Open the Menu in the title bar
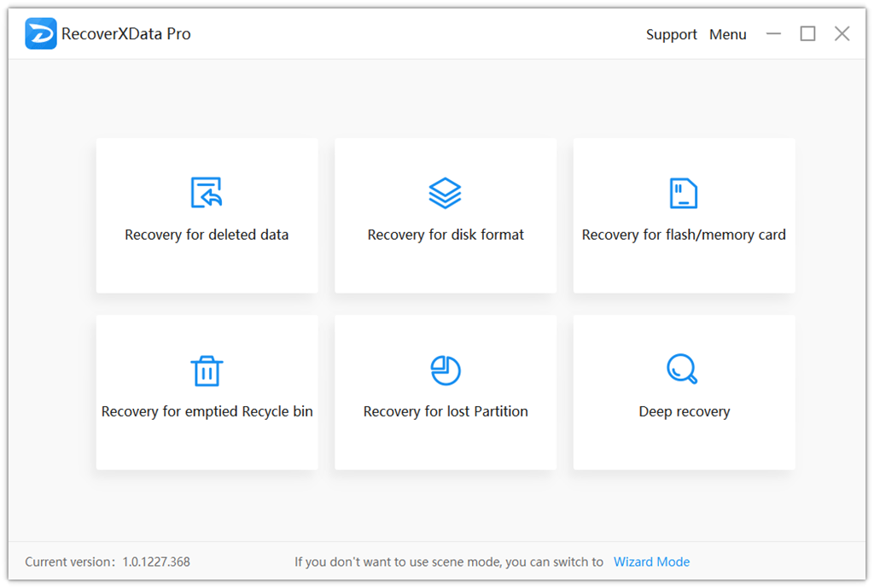Viewport: 874px width, 588px height. (x=727, y=34)
